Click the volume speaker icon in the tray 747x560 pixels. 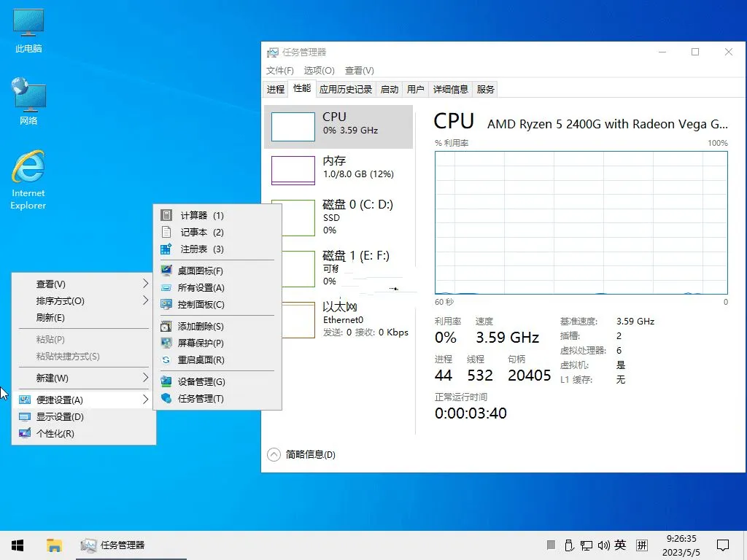(603, 545)
